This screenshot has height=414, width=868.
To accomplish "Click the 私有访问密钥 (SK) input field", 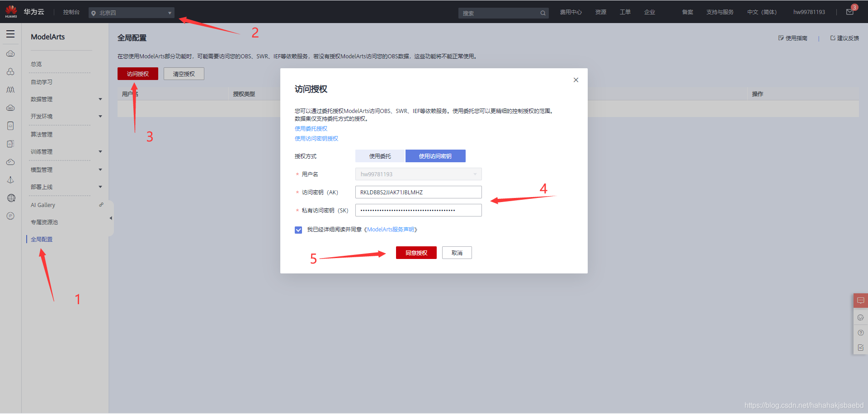I will point(419,210).
